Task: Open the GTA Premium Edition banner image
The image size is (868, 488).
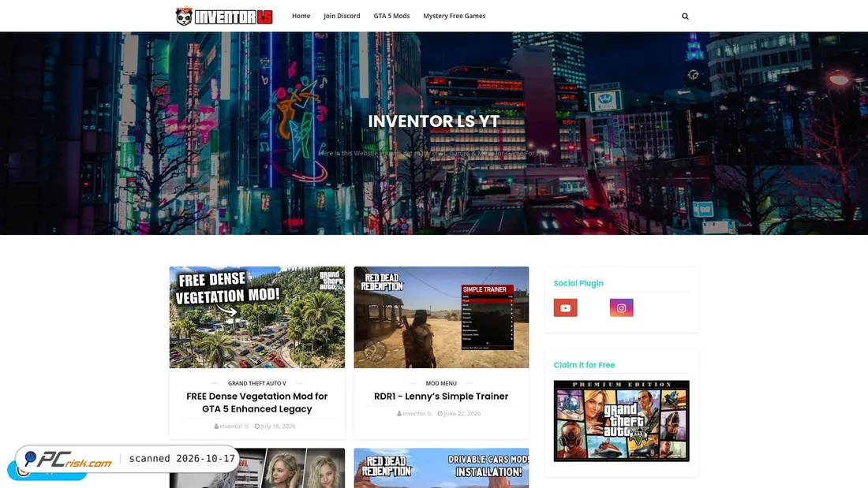Action: point(621,420)
